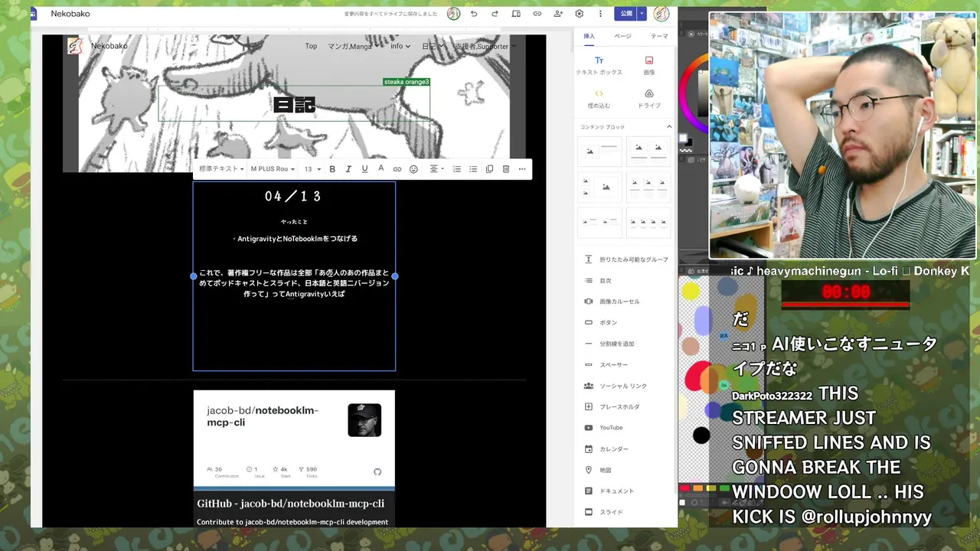This screenshot has height=551, width=980.
Task: Click the Nekobako site logo
Action: click(x=75, y=46)
